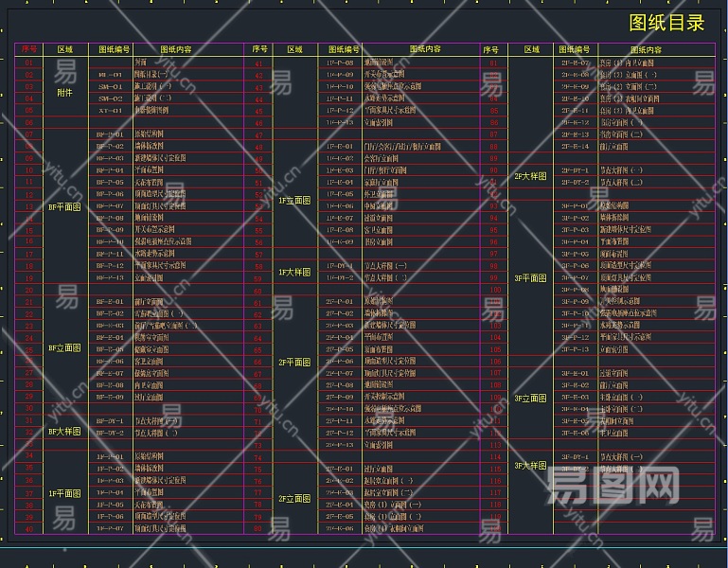The width and height of the screenshot is (728, 568).
Task: Select the BF立面图 region label
Action: [x=65, y=348]
